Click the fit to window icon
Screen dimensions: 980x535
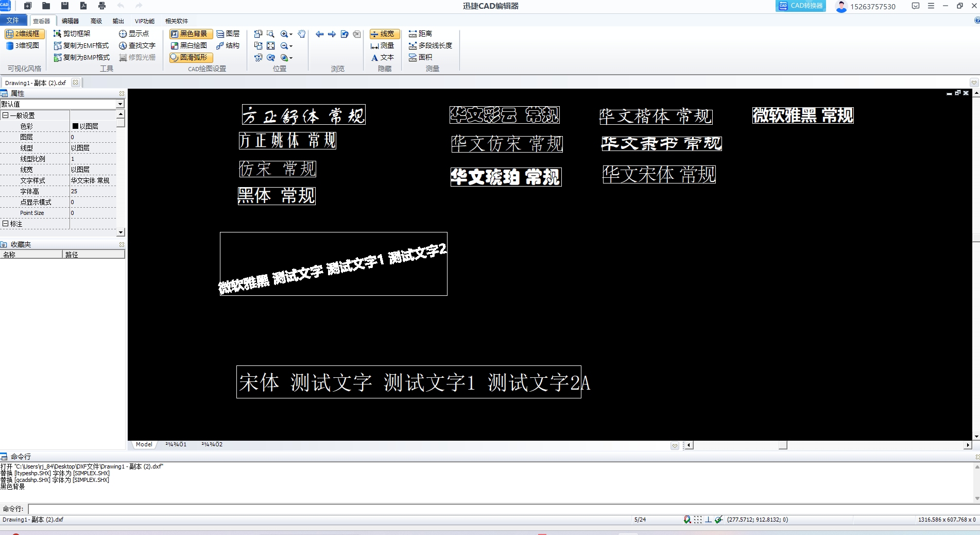[x=271, y=46]
